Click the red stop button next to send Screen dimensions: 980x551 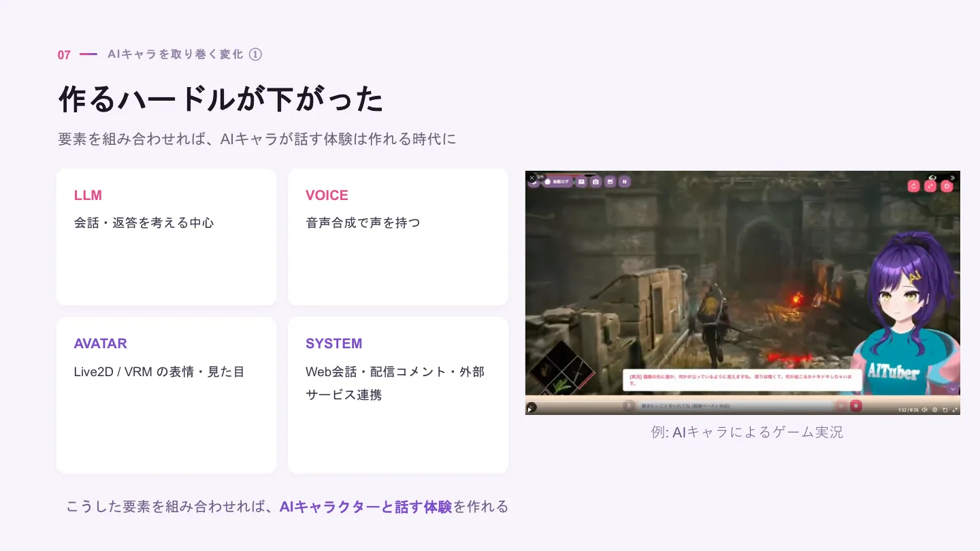tap(856, 406)
